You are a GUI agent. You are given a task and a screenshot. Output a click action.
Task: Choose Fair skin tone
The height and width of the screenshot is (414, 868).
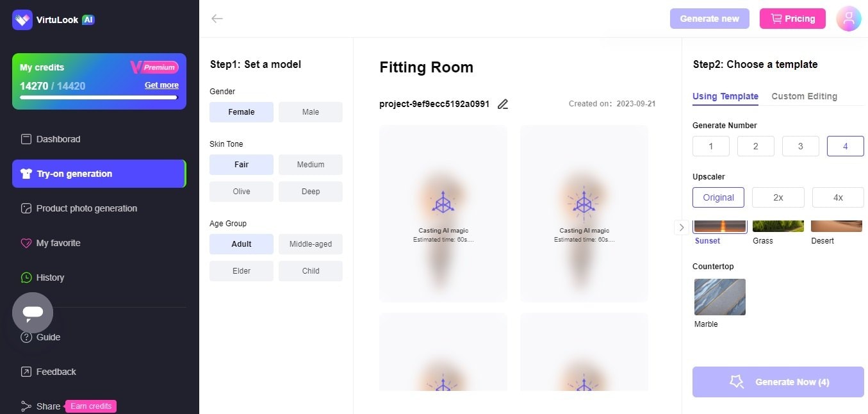pyautogui.click(x=242, y=165)
